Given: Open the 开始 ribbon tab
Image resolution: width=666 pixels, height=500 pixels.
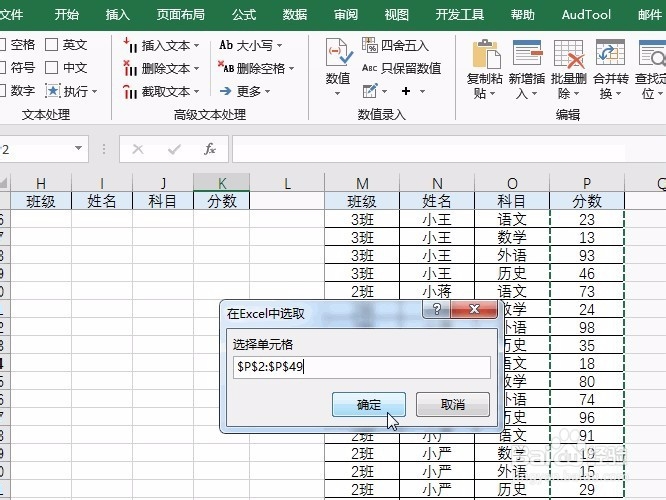Looking at the screenshot, I should 67,15.
